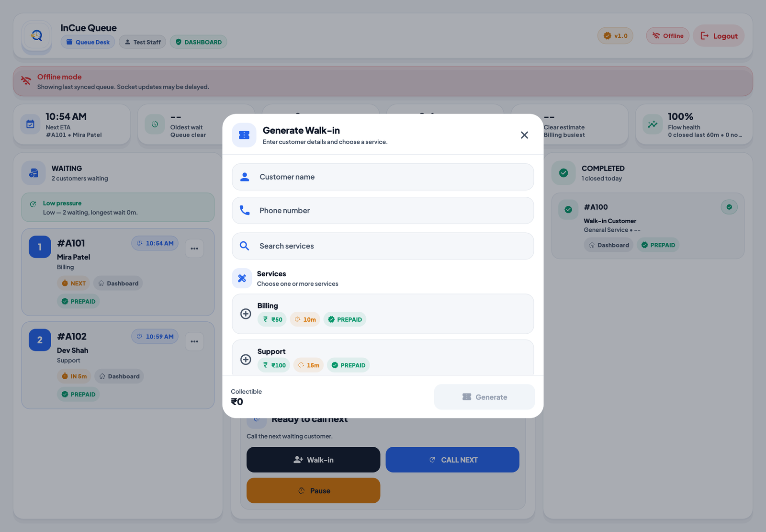The image size is (766, 532).
Task: Click the NEXT badge on Mira Patel
Action: 74,283
